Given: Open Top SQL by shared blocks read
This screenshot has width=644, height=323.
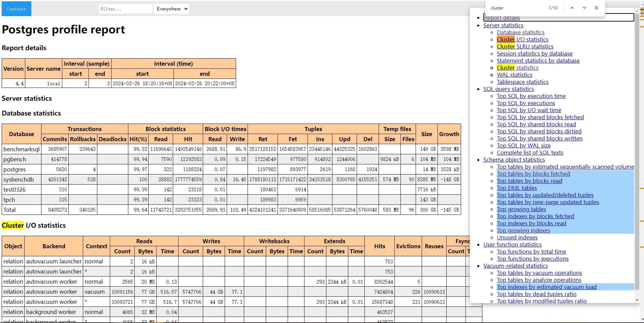Looking at the screenshot, I should (536, 124).
